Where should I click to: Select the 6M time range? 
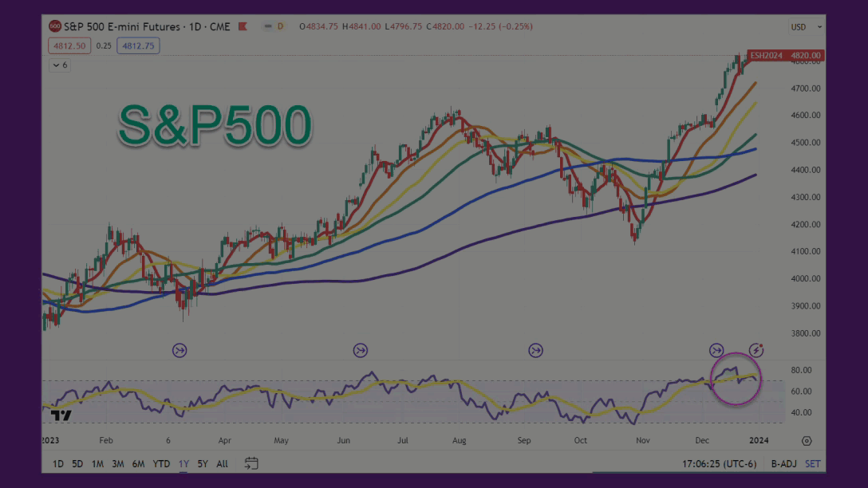[138, 463]
